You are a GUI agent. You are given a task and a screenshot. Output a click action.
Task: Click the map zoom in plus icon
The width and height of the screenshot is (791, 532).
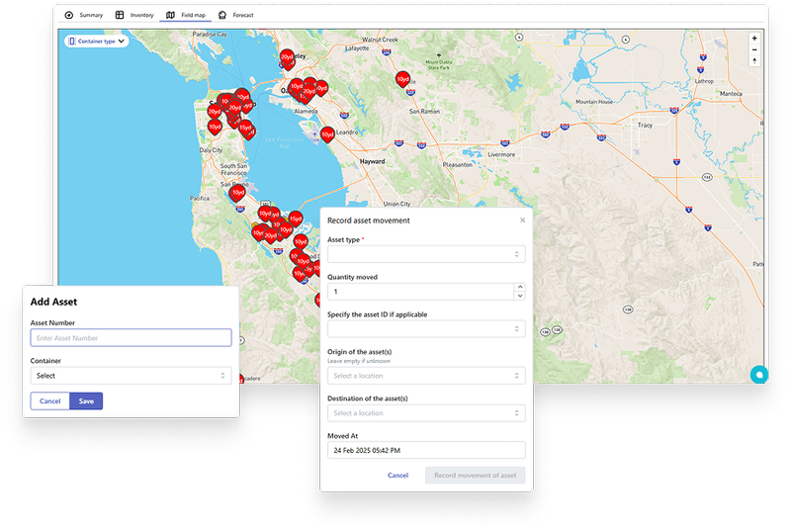754,39
